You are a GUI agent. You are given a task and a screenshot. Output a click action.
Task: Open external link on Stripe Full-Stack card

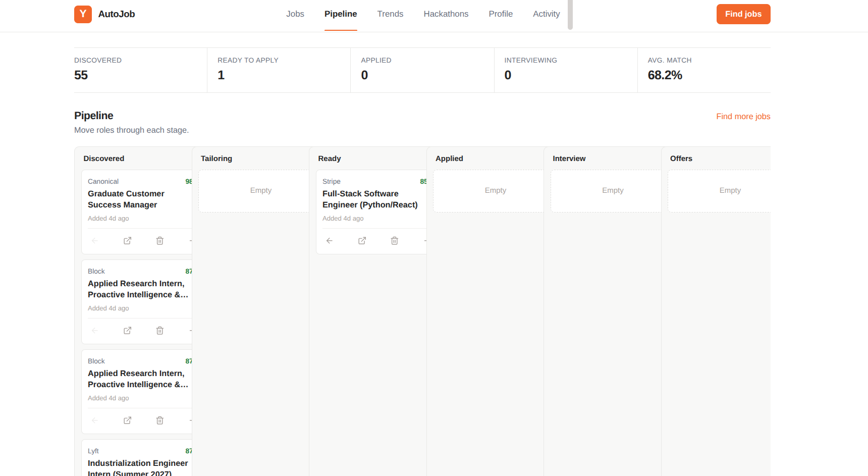(362, 241)
